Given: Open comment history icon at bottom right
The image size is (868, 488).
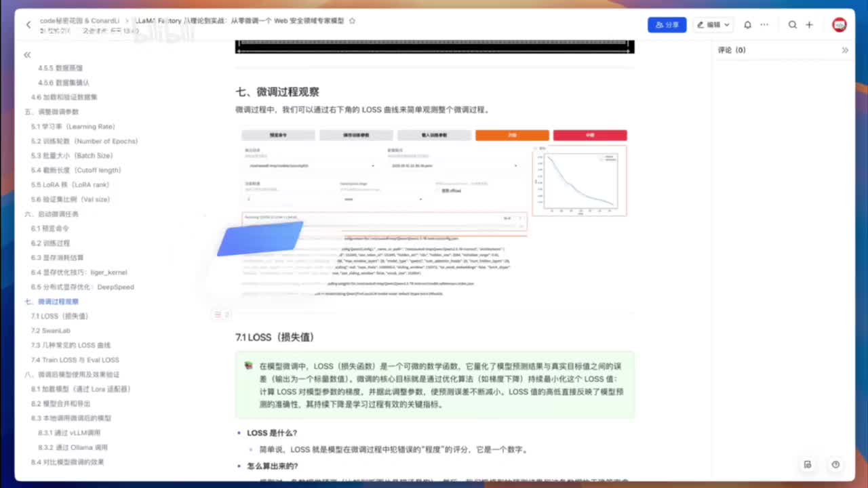Looking at the screenshot, I should [x=808, y=464].
